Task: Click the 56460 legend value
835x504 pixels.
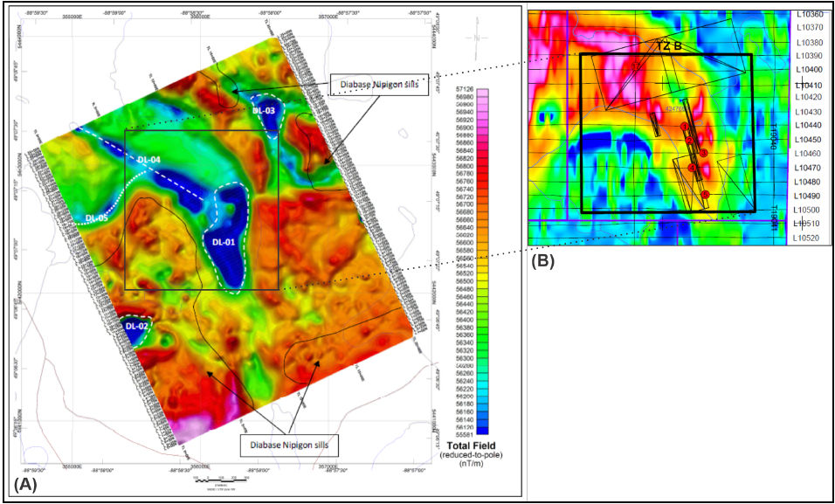Action: coord(463,296)
